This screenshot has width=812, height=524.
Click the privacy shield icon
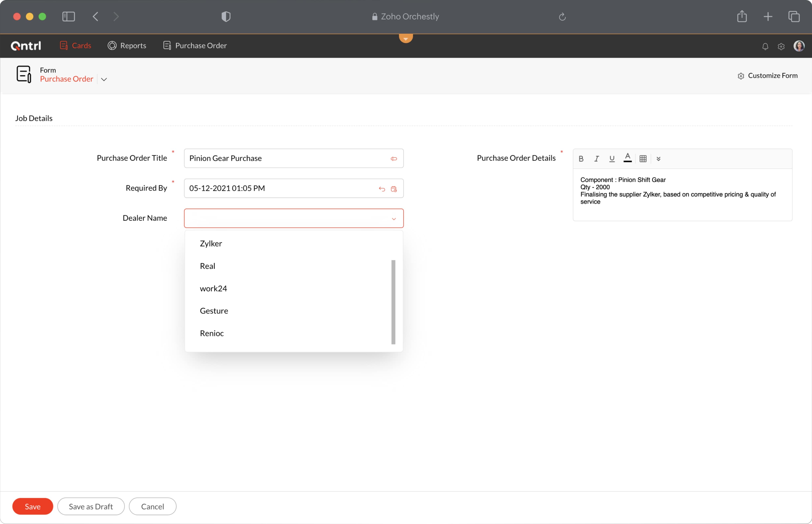[226, 16]
